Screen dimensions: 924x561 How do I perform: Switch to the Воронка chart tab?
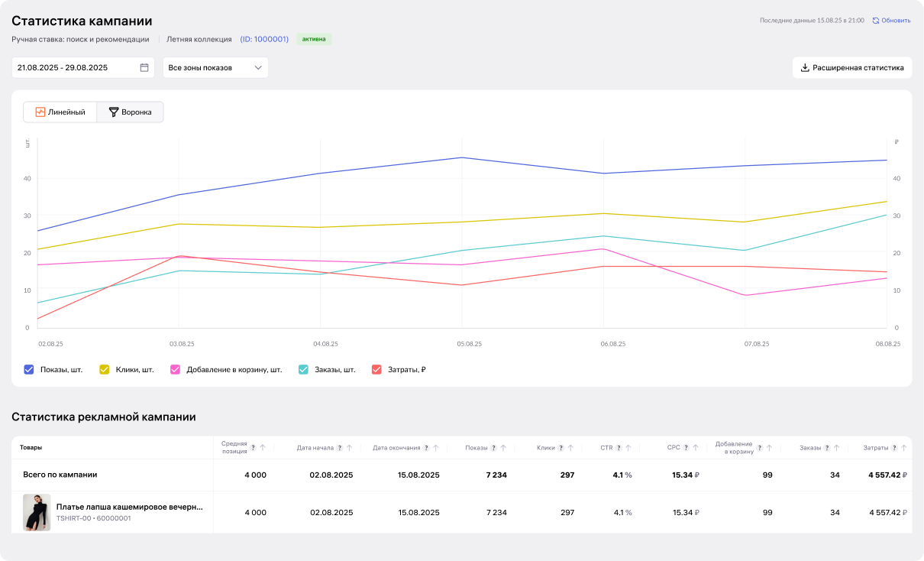pos(130,112)
